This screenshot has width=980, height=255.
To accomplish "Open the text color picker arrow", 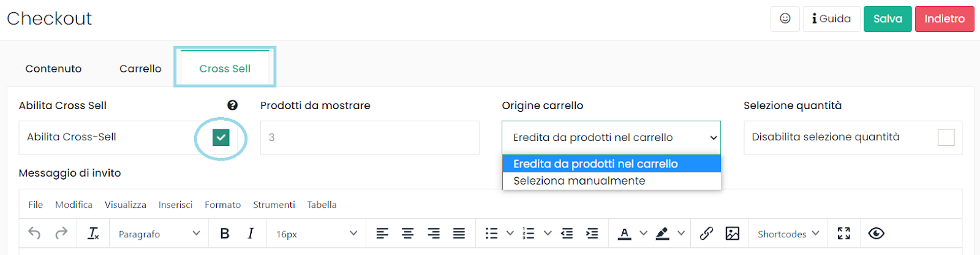I will pyautogui.click(x=643, y=234).
